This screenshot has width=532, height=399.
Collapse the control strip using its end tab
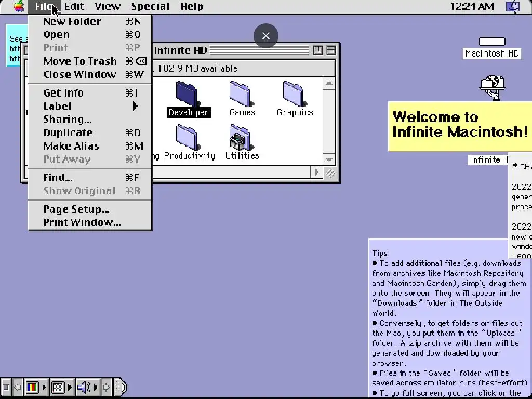pyautogui.click(x=121, y=387)
